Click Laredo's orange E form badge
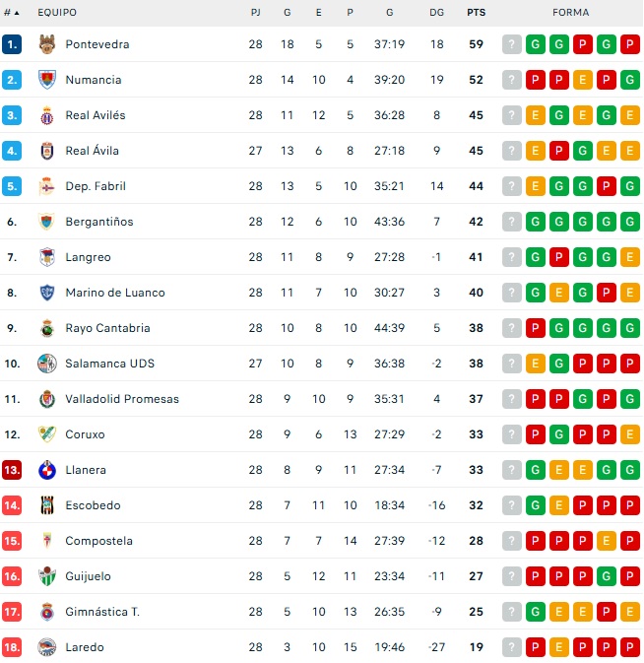The width and height of the screenshot is (644, 663). tap(559, 647)
